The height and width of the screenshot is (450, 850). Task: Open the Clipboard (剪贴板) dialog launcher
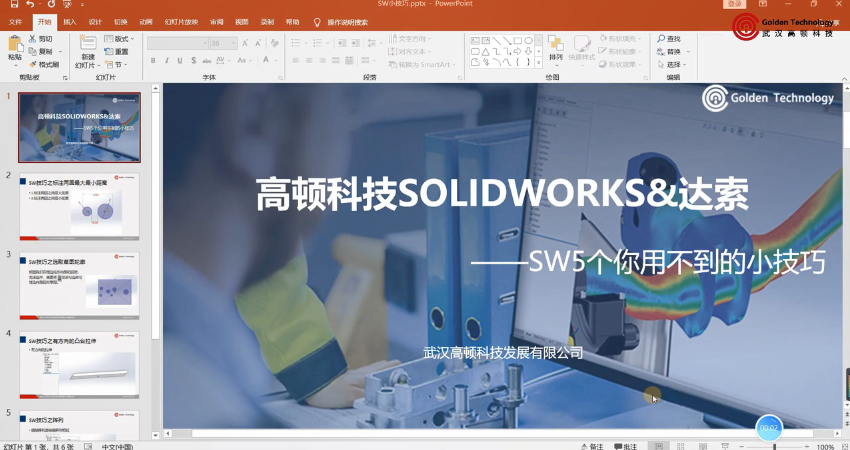pos(65,78)
